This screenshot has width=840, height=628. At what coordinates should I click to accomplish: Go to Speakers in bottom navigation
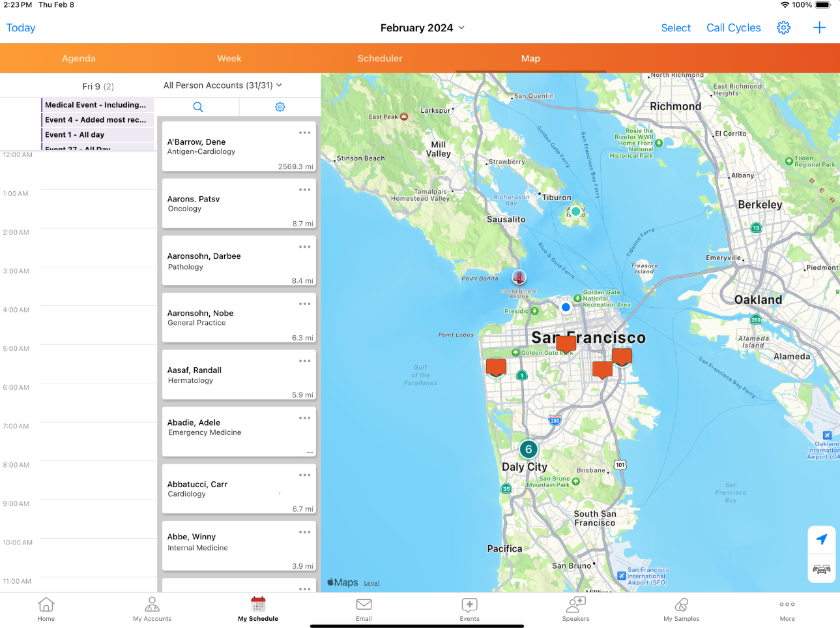575,609
